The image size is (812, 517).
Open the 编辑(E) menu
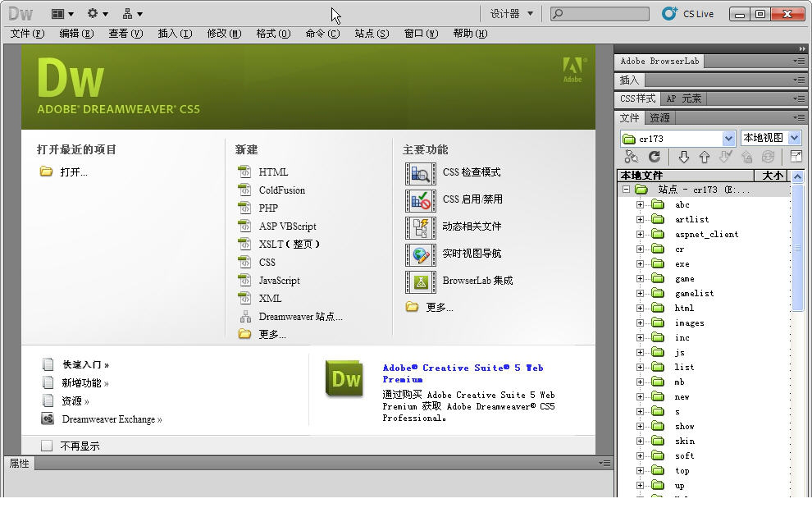(76, 33)
